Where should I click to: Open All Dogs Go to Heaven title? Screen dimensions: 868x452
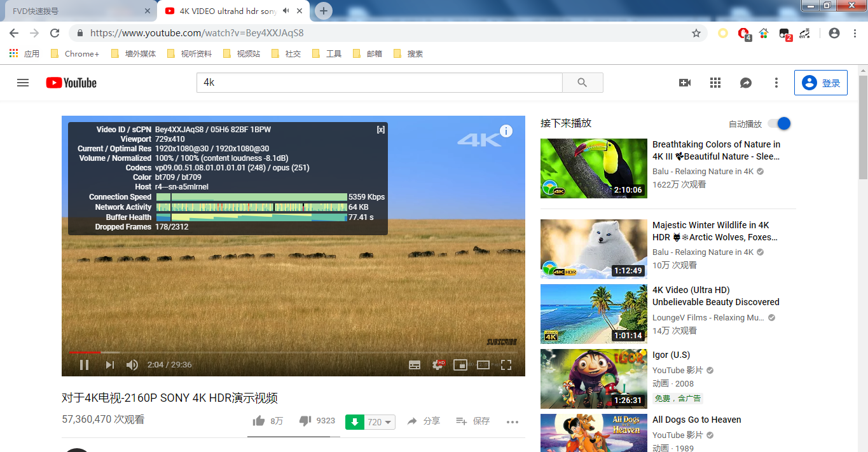(697, 420)
